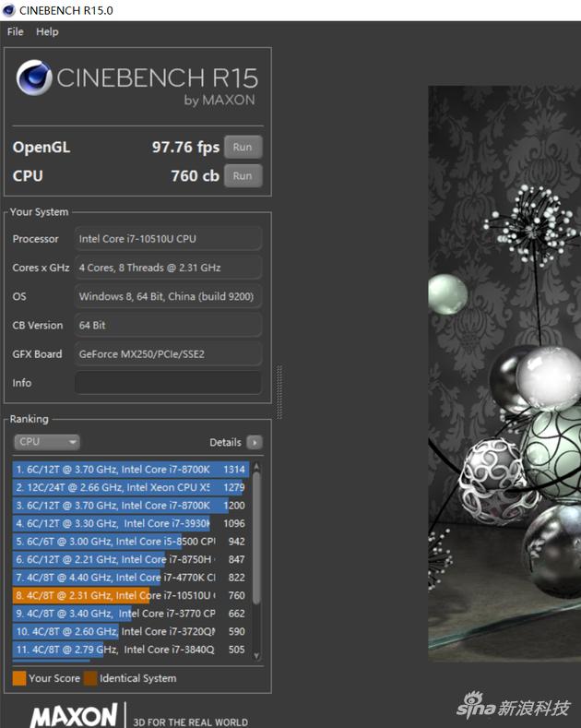Open the Help menu
The image size is (581, 728).
click(x=47, y=31)
